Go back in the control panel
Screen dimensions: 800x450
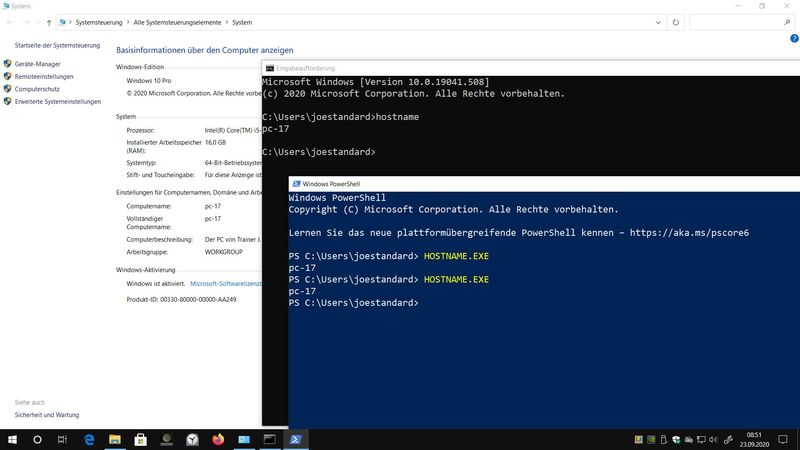(10, 22)
